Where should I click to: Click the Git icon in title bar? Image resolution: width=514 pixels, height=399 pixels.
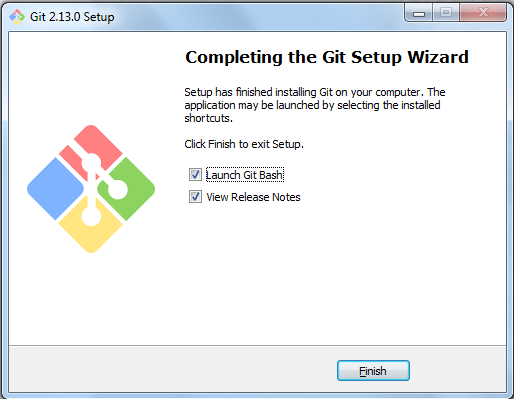17,16
